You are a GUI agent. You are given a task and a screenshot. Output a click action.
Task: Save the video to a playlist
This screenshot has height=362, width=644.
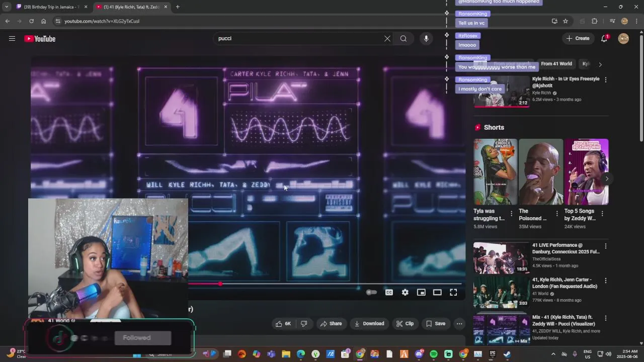435,324
